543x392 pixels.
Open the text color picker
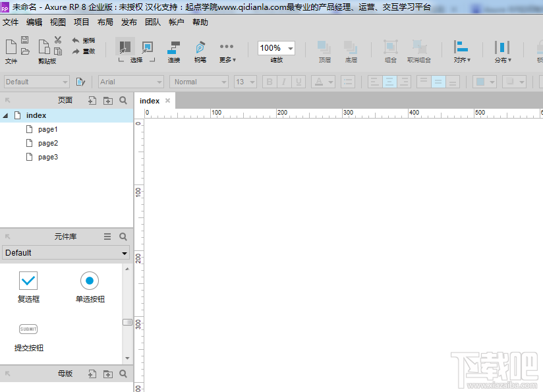click(323, 82)
